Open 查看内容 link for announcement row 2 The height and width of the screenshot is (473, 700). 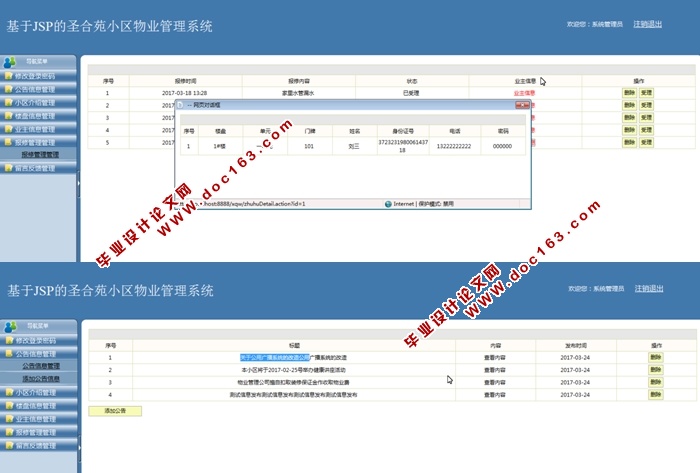[495, 370]
